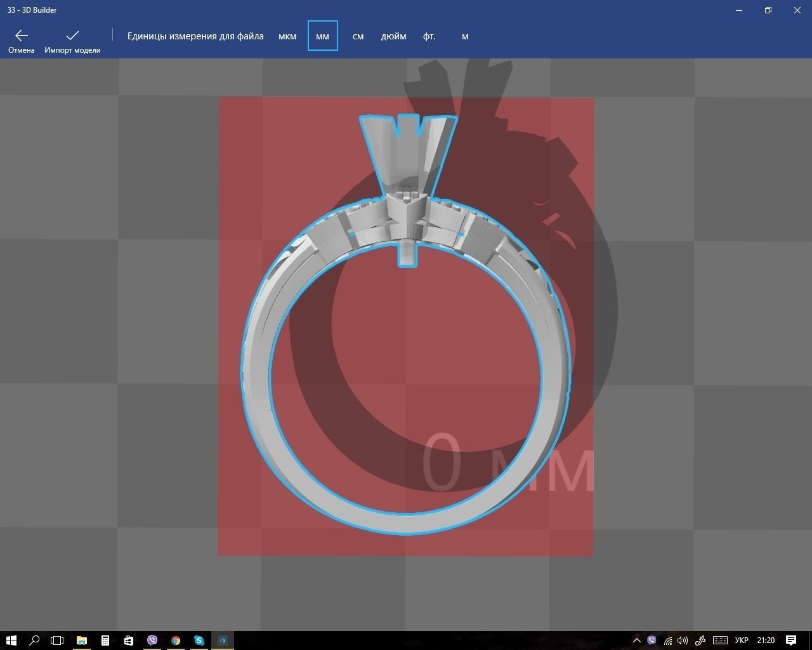Viewport: 812px width, 650px height.
Task: Open taskbar search magnifier
Action: click(34, 640)
